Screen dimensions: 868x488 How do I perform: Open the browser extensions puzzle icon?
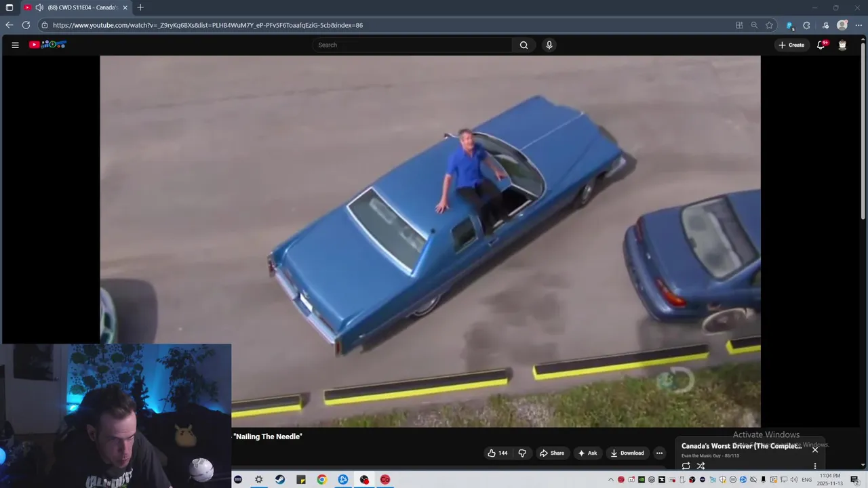806,25
